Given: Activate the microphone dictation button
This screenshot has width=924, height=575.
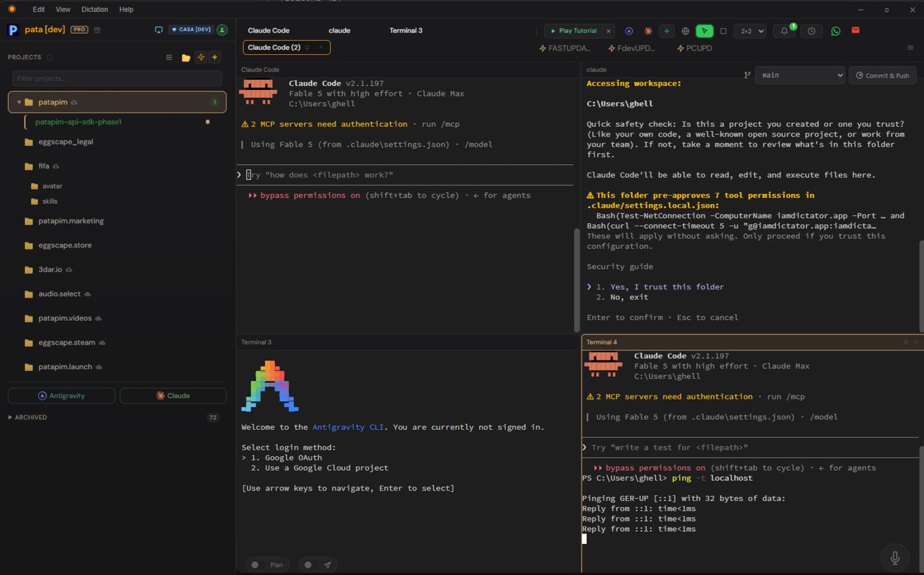Looking at the screenshot, I should click(895, 557).
